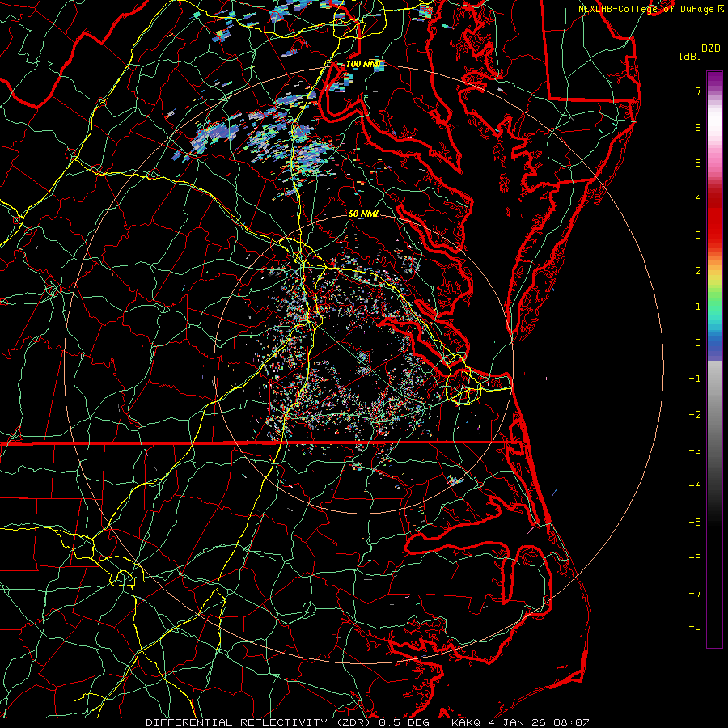Click the scale label -7

tap(695, 594)
